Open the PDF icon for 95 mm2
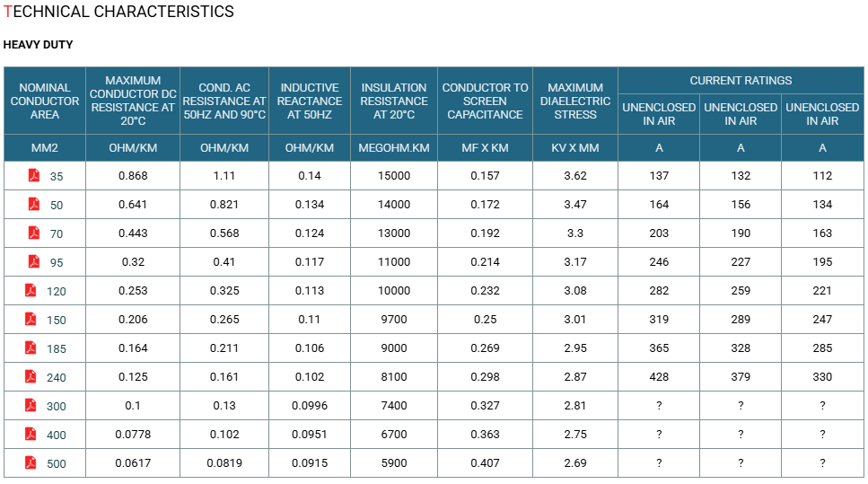Image resolution: width=868 pixels, height=484 pixels. point(34,262)
